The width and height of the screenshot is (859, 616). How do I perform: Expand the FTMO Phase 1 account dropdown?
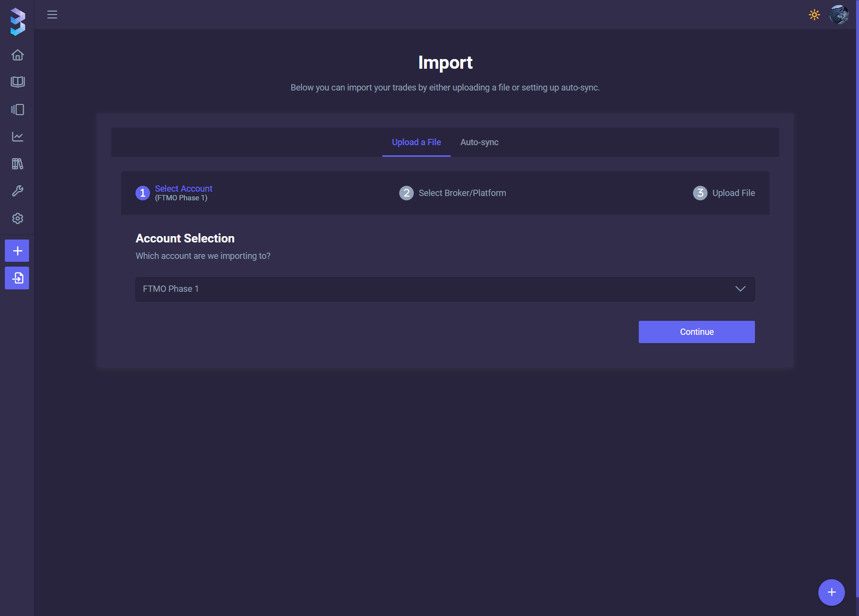(x=436, y=289)
